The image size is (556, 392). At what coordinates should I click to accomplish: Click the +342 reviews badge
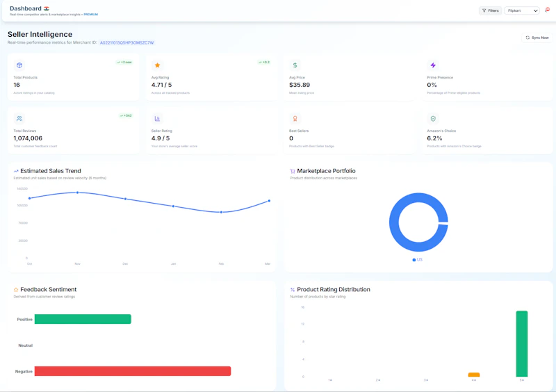click(x=126, y=115)
